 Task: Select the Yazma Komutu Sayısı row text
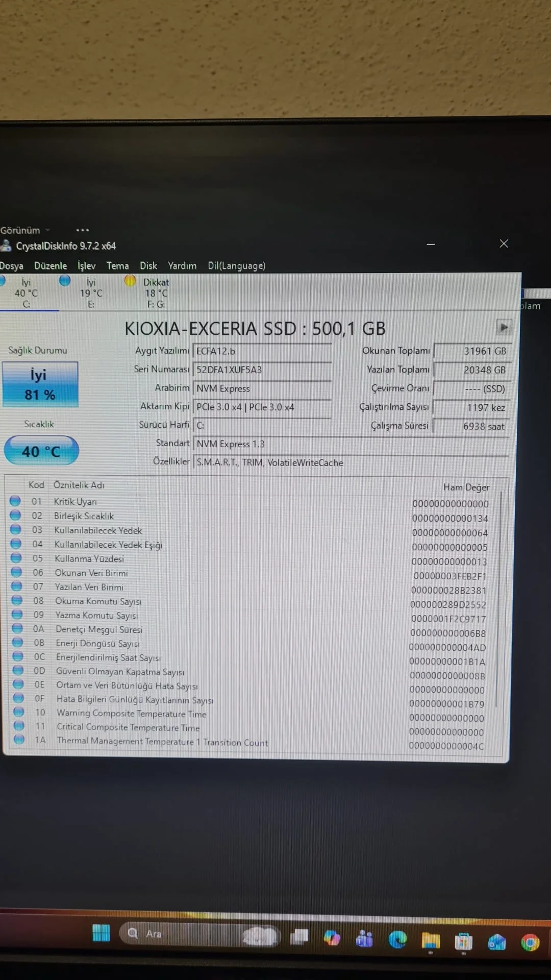(x=96, y=615)
